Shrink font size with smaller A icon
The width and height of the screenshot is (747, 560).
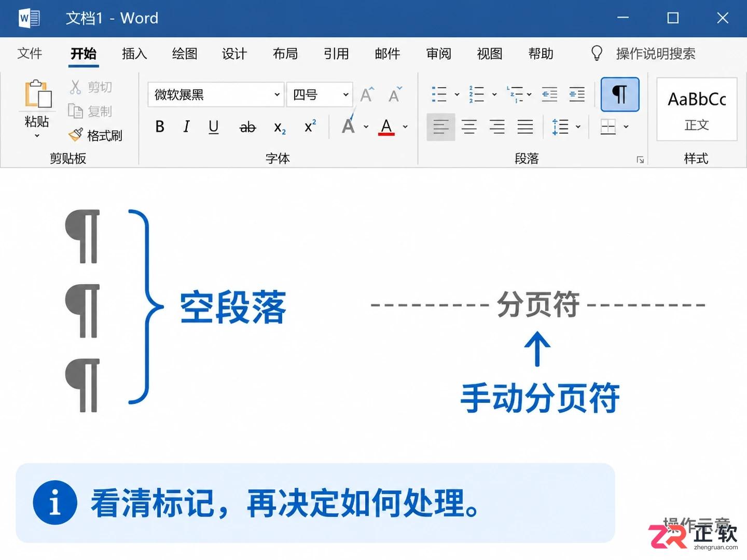click(x=395, y=94)
